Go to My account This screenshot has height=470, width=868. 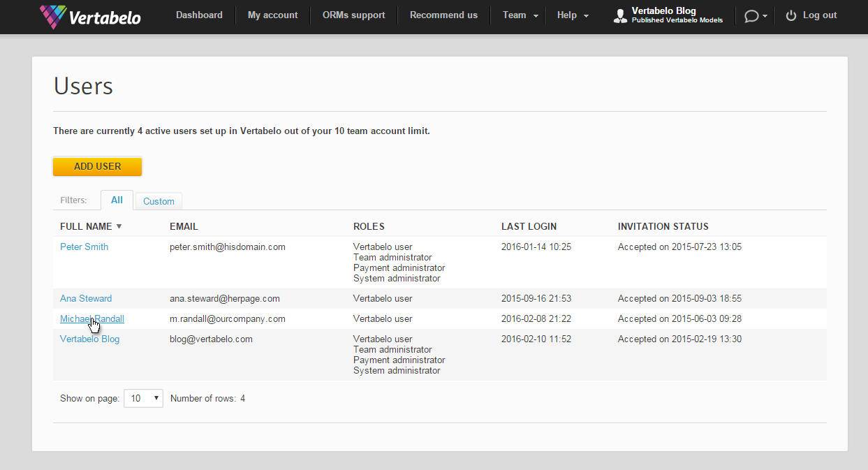pyautogui.click(x=273, y=15)
